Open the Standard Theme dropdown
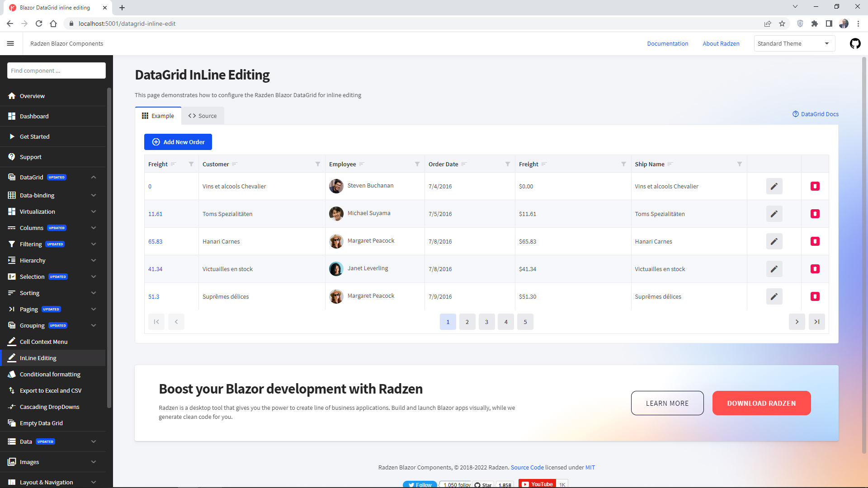 pos(794,44)
